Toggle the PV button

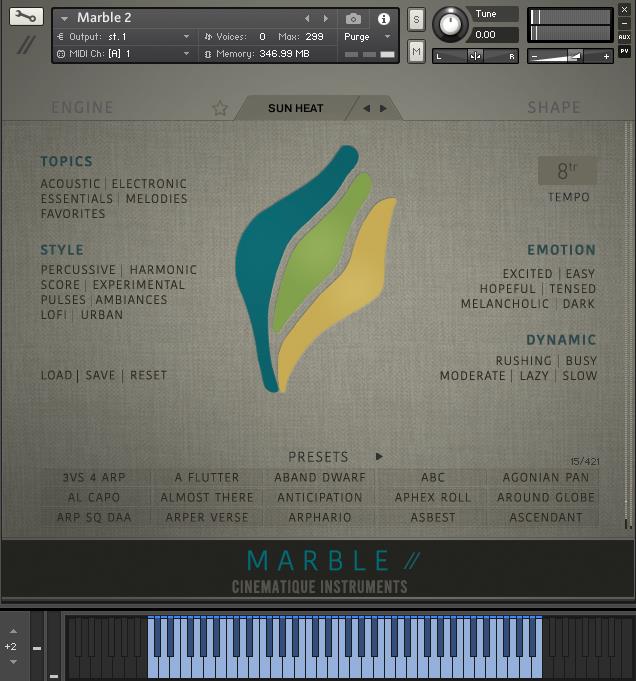(x=624, y=51)
